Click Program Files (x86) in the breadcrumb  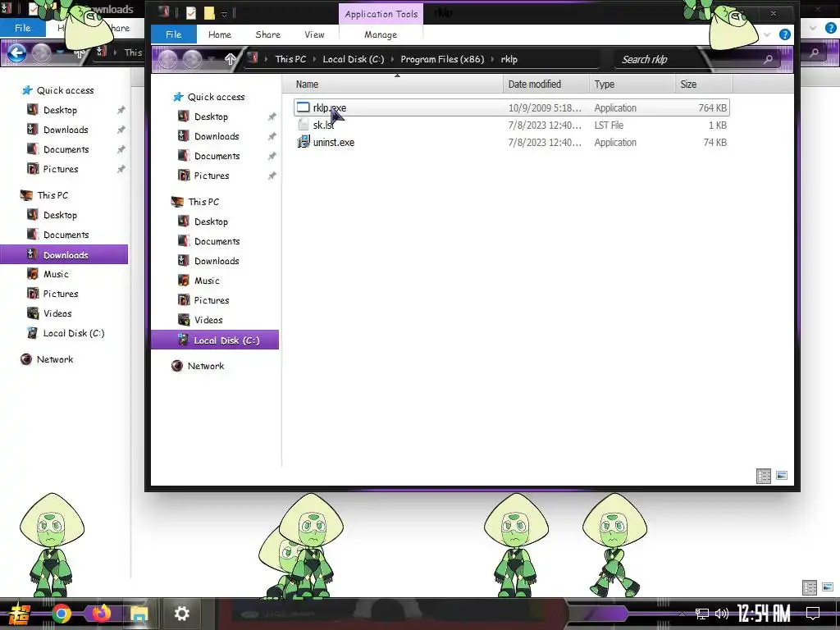pyautogui.click(x=442, y=59)
